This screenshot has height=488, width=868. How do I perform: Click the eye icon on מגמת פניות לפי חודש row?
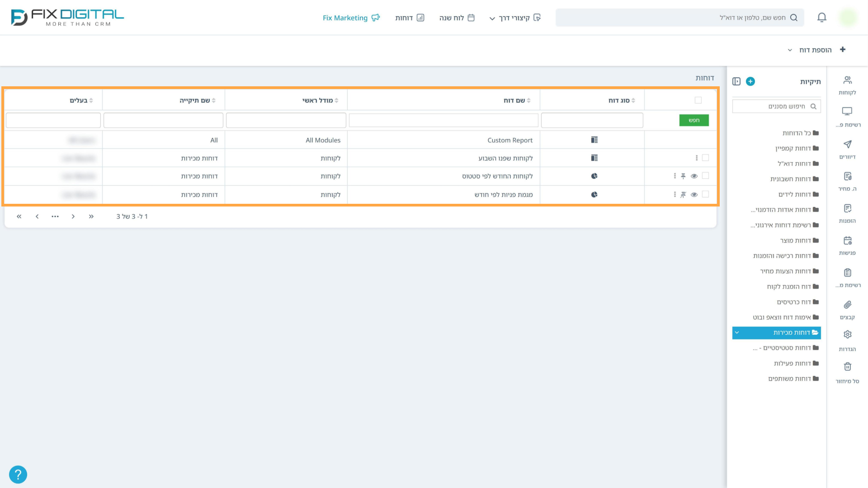click(694, 195)
